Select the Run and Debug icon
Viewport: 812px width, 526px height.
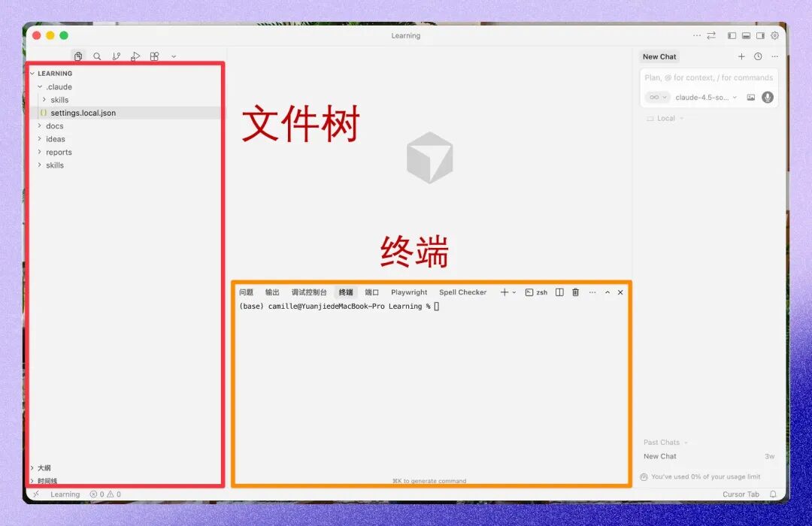[x=135, y=56]
